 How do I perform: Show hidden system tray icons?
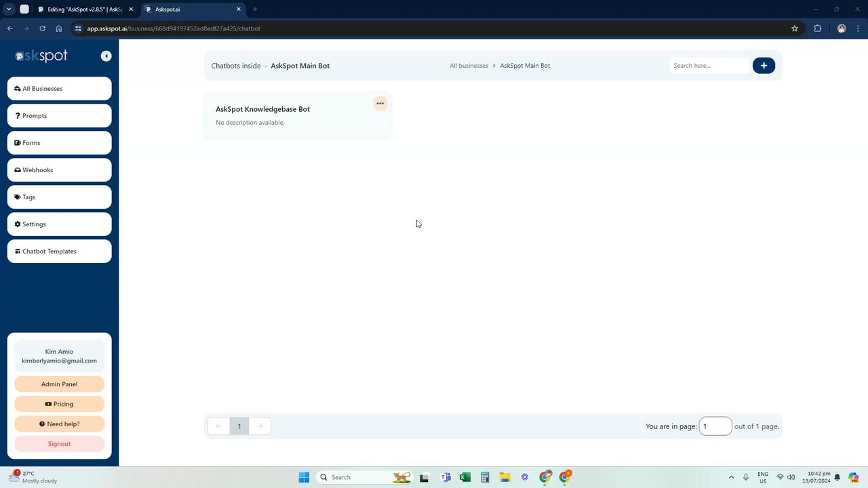click(x=731, y=477)
